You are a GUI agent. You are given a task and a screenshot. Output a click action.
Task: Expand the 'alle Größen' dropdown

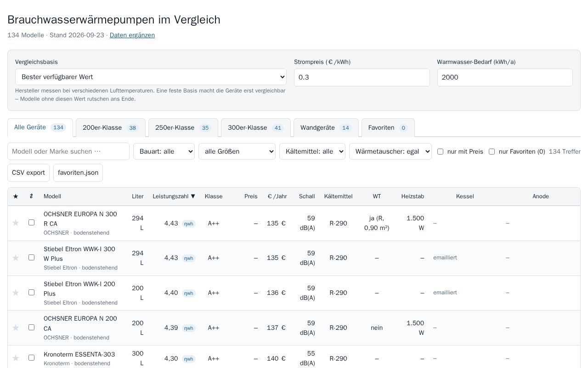coord(237,151)
